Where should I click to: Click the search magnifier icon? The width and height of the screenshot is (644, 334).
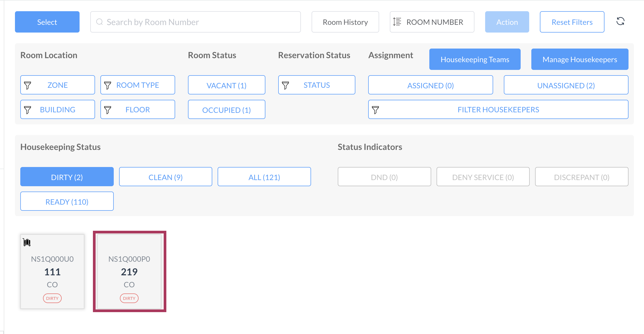click(99, 22)
